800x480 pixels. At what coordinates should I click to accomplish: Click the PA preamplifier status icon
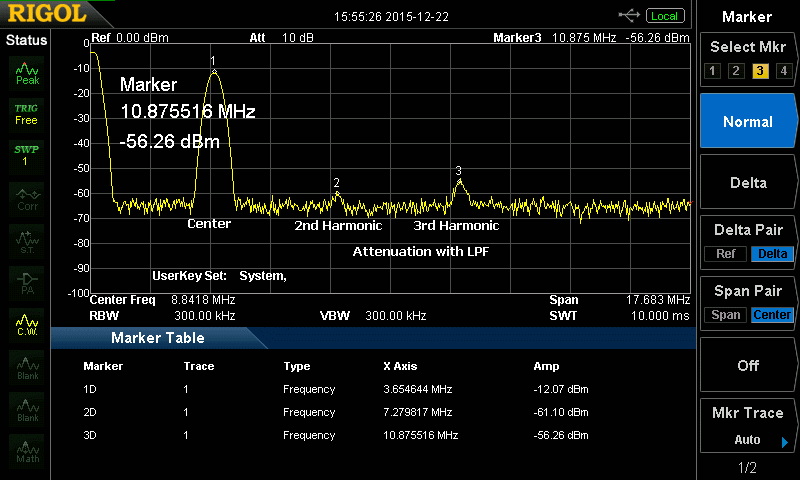click(x=26, y=282)
